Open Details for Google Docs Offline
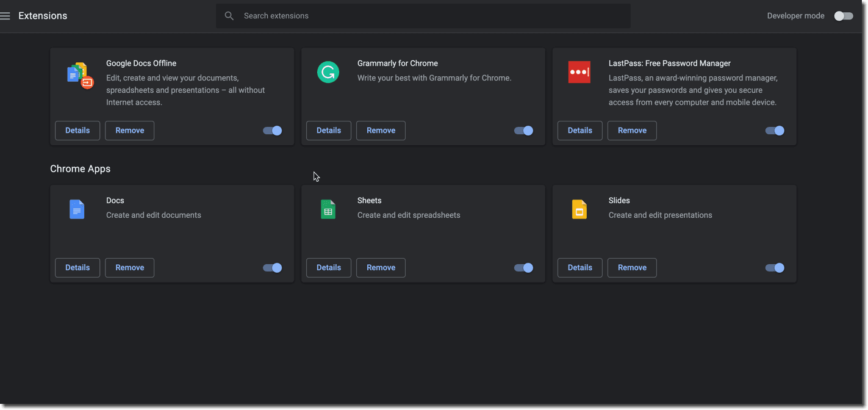This screenshot has width=868, height=410. [x=77, y=131]
